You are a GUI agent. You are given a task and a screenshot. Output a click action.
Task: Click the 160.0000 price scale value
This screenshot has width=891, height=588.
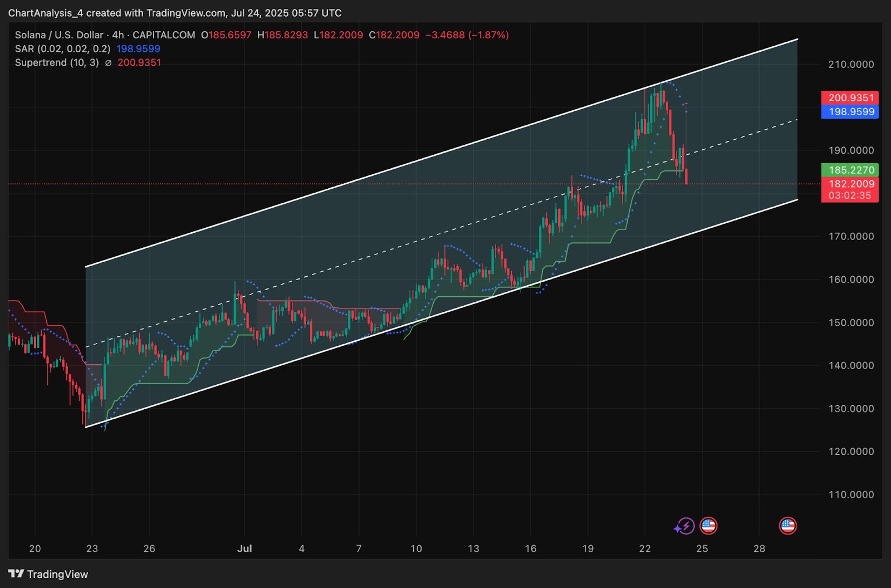tap(851, 280)
